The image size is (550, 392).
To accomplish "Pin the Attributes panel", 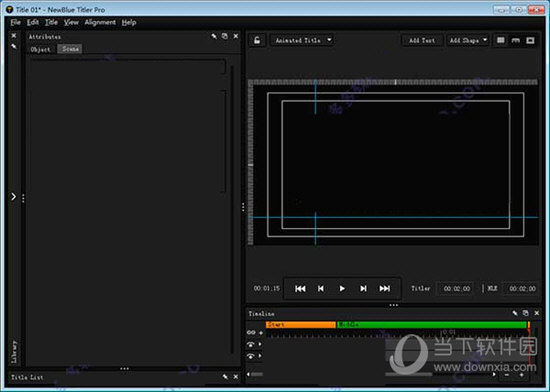I will click(x=214, y=36).
